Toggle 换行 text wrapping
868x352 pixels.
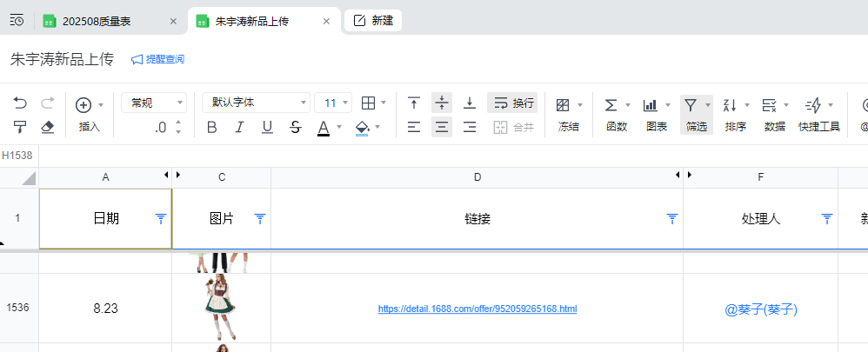point(513,103)
